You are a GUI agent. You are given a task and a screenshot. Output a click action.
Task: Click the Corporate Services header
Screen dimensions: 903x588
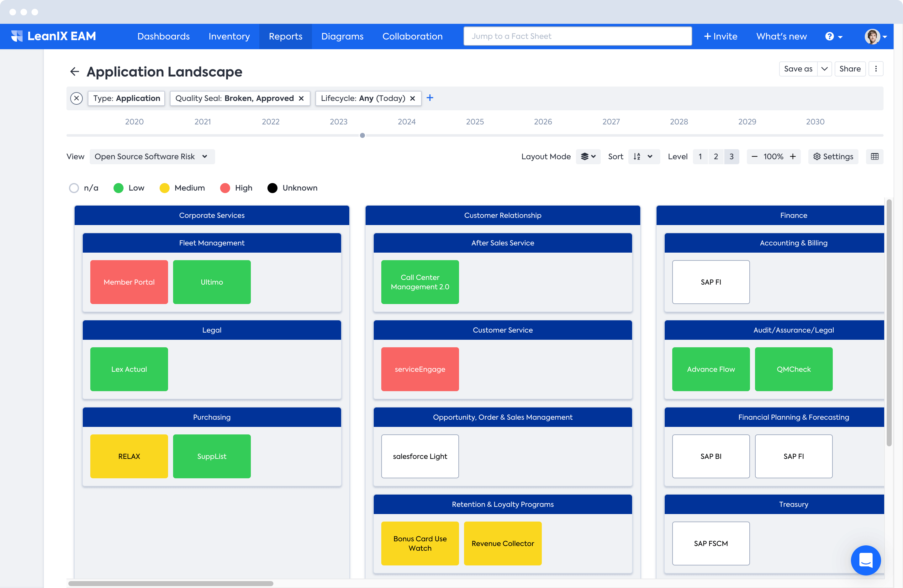[212, 215]
